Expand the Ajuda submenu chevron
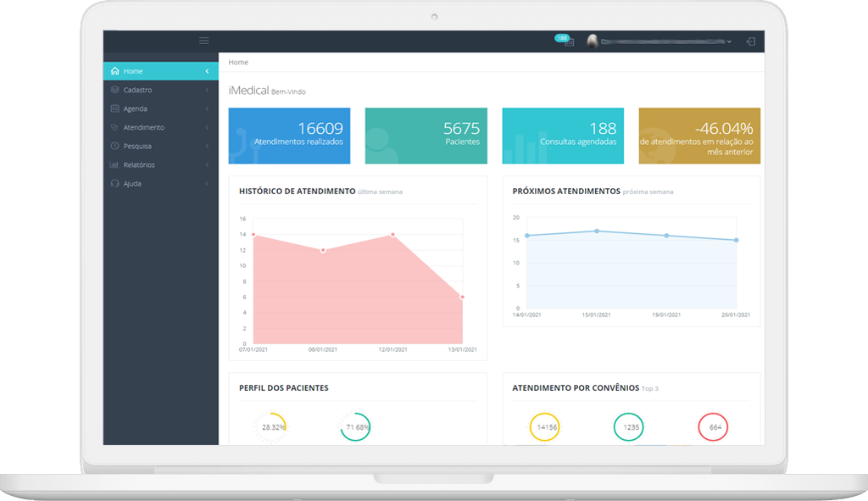The height and width of the screenshot is (501, 868). pyautogui.click(x=207, y=183)
